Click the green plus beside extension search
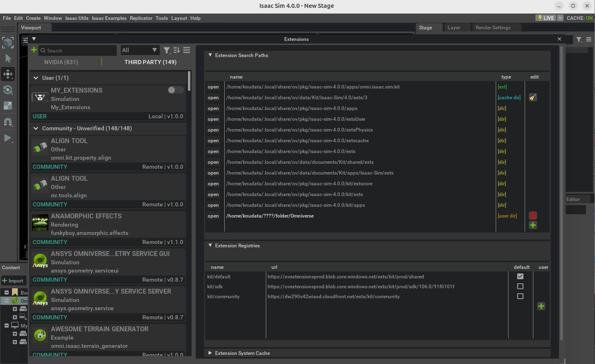 34,50
